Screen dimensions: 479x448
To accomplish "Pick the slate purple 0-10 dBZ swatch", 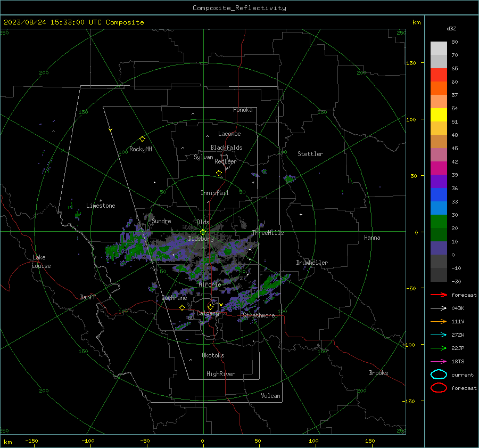I will pyautogui.click(x=439, y=248).
